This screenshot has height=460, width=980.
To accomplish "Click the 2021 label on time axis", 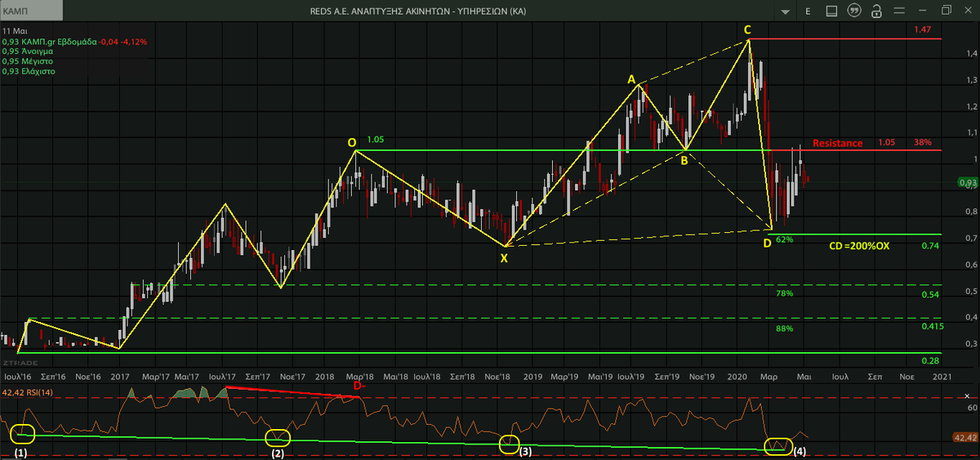I will [x=942, y=377].
